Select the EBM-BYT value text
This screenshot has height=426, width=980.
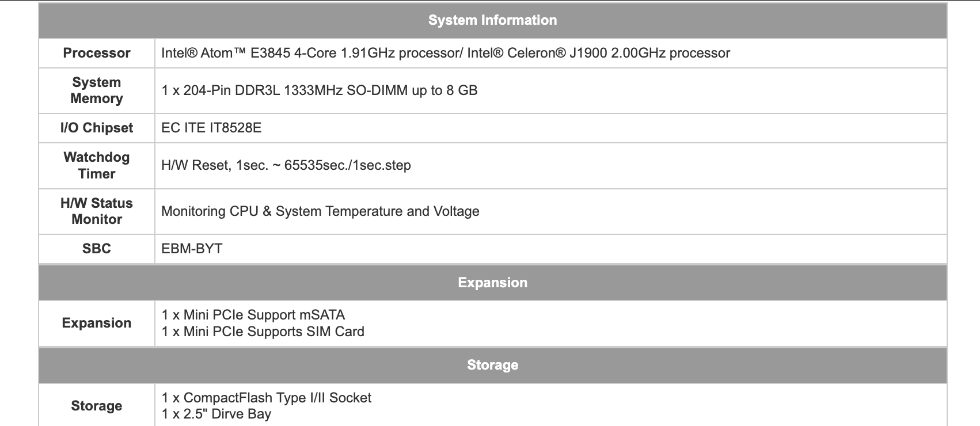pyautogui.click(x=192, y=249)
